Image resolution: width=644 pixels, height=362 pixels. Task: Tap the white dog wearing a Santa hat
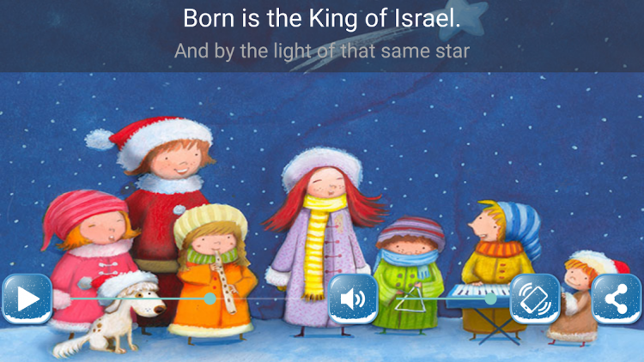pos(113,314)
